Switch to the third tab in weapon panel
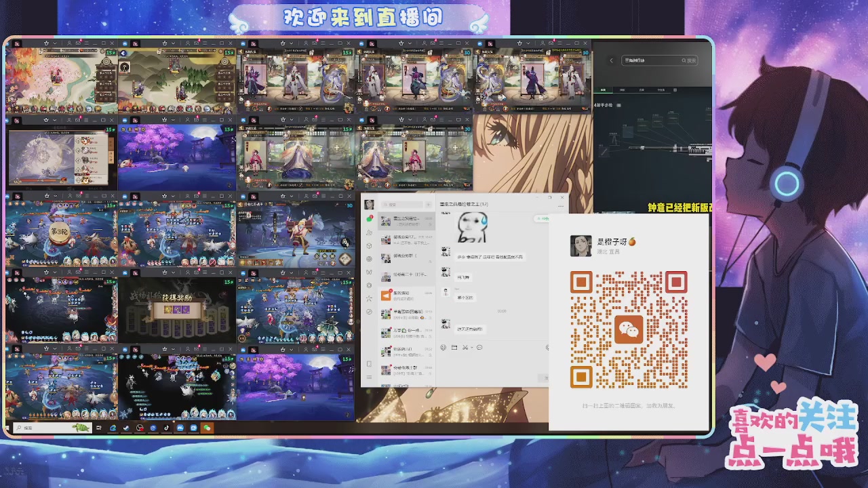This screenshot has height=488, width=868. tap(642, 90)
